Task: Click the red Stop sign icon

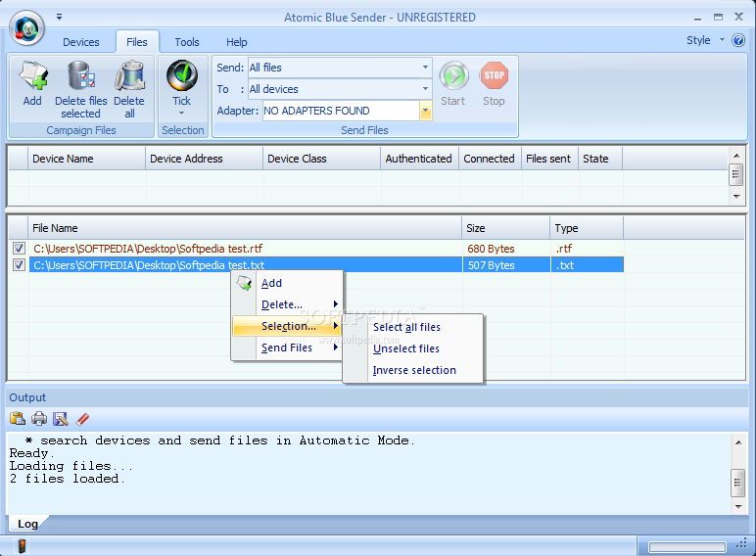Action: click(494, 75)
